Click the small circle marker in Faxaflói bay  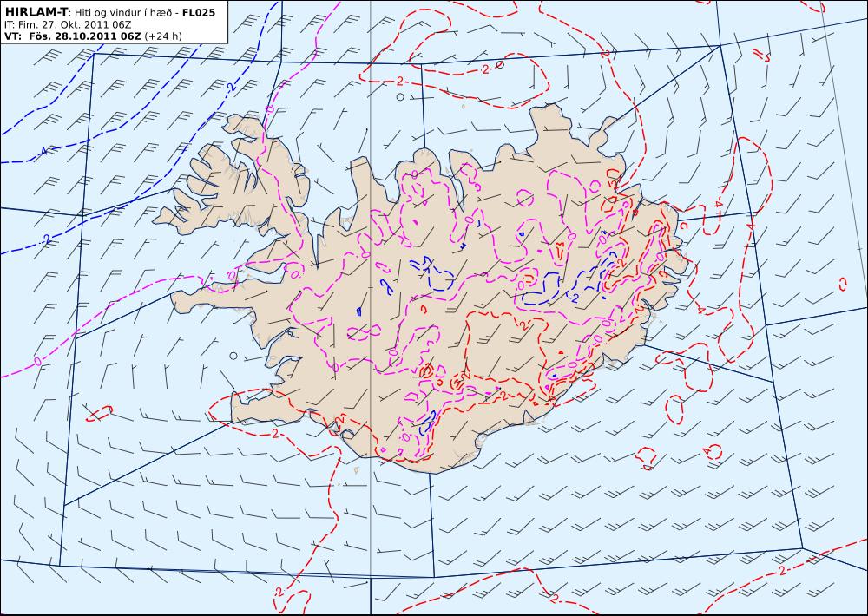233,356
